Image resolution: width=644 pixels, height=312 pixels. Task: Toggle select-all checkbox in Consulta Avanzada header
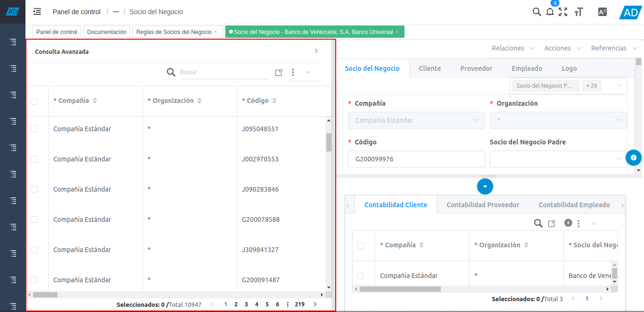tap(34, 101)
